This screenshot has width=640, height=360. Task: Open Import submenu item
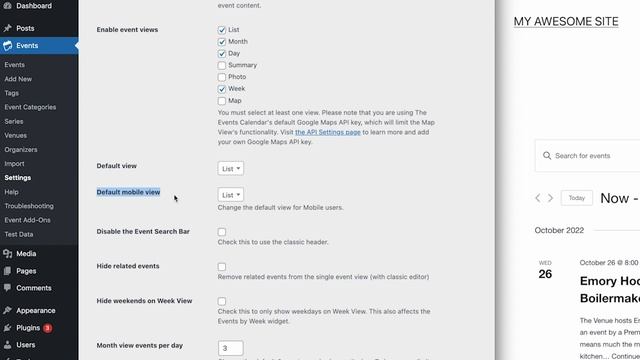(14, 164)
